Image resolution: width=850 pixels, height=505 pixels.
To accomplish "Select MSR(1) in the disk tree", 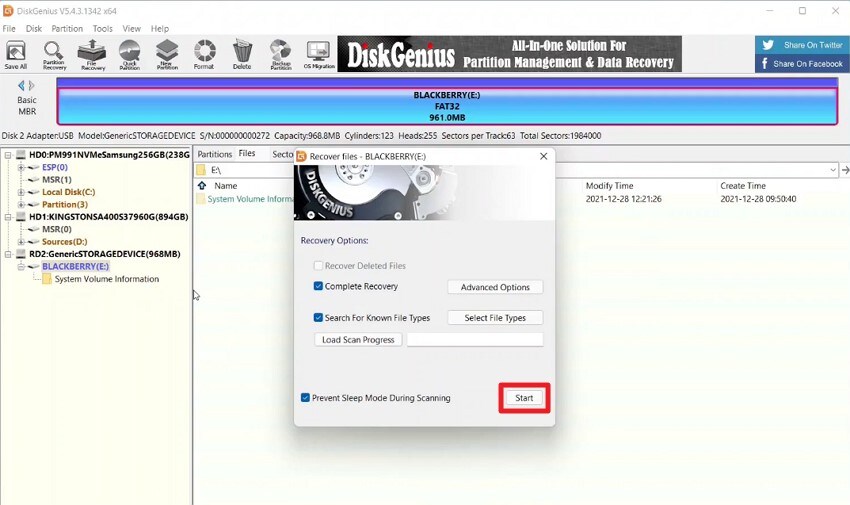I will [56, 180].
